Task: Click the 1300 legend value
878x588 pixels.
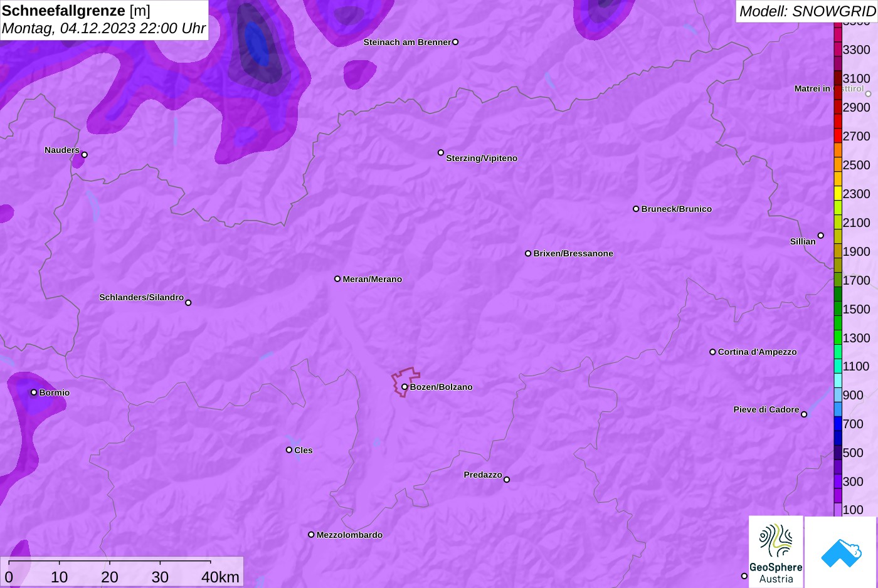Action: (x=856, y=338)
